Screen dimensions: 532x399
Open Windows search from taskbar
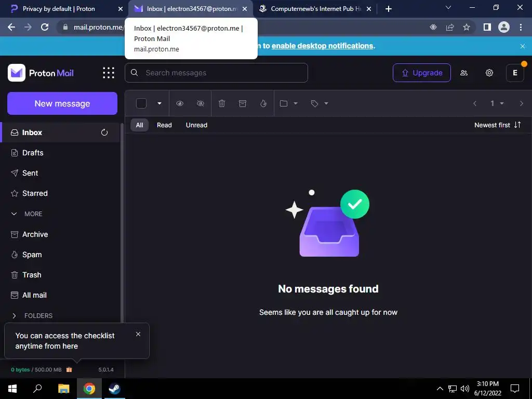(37, 389)
